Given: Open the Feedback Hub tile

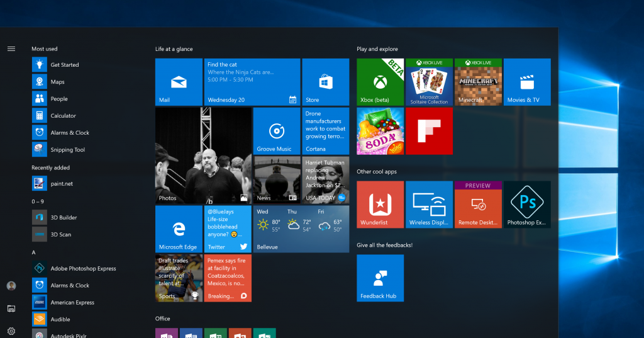Looking at the screenshot, I should (x=380, y=278).
